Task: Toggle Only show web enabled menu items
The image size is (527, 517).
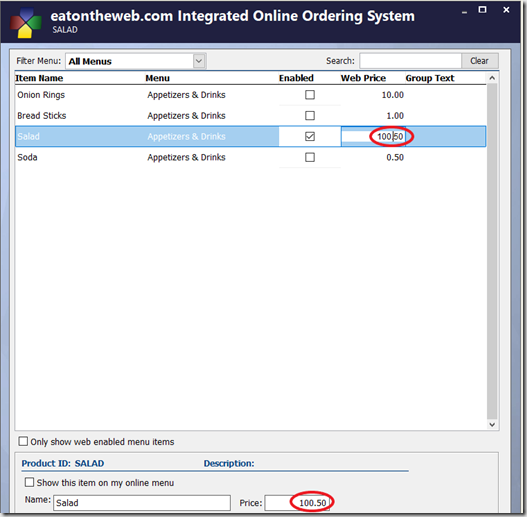Action: pos(23,441)
